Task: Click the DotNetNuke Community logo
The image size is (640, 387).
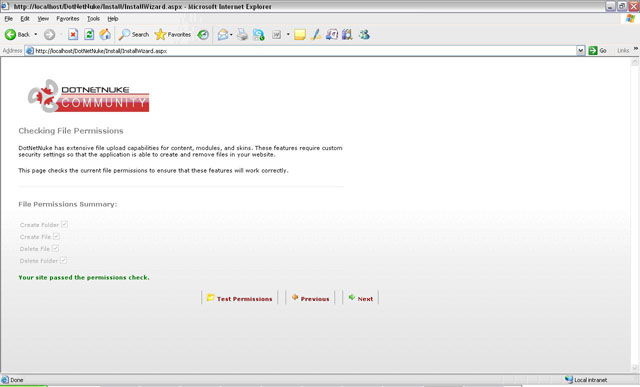Action: [x=88, y=96]
